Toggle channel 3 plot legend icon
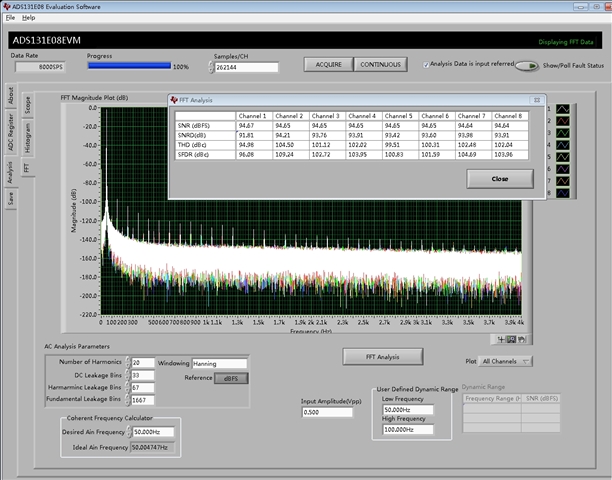The image size is (612, 480). pyautogui.click(x=562, y=133)
